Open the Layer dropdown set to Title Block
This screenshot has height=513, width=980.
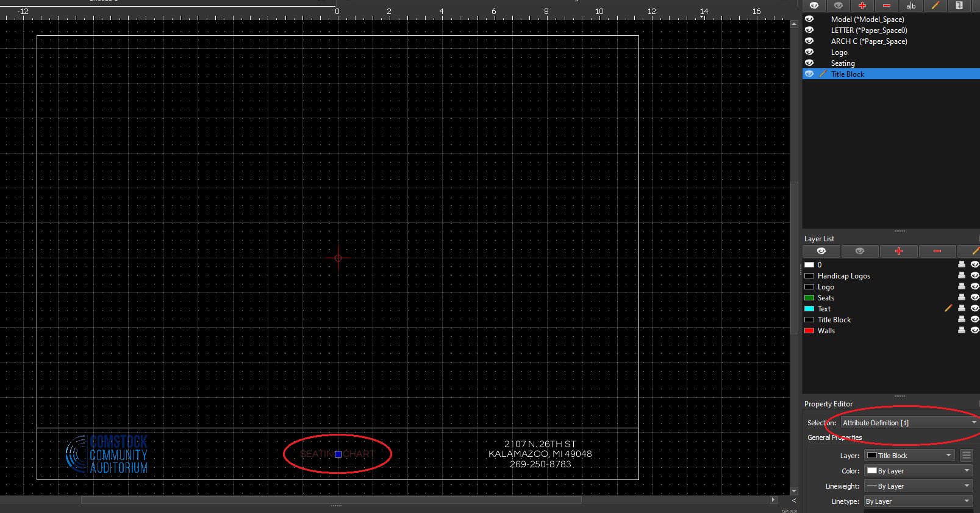point(909,455)
